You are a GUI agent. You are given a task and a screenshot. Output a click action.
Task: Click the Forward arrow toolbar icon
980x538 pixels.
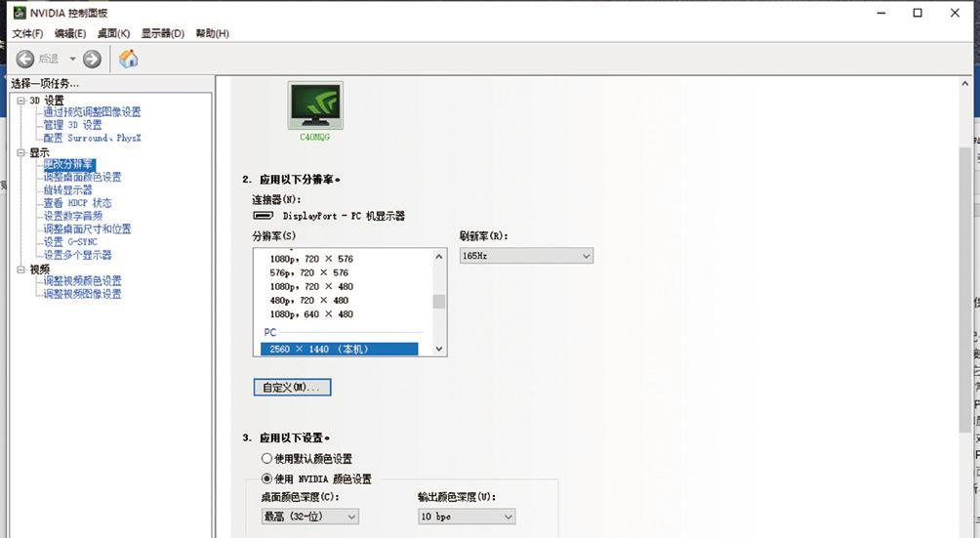pos(92,59)
